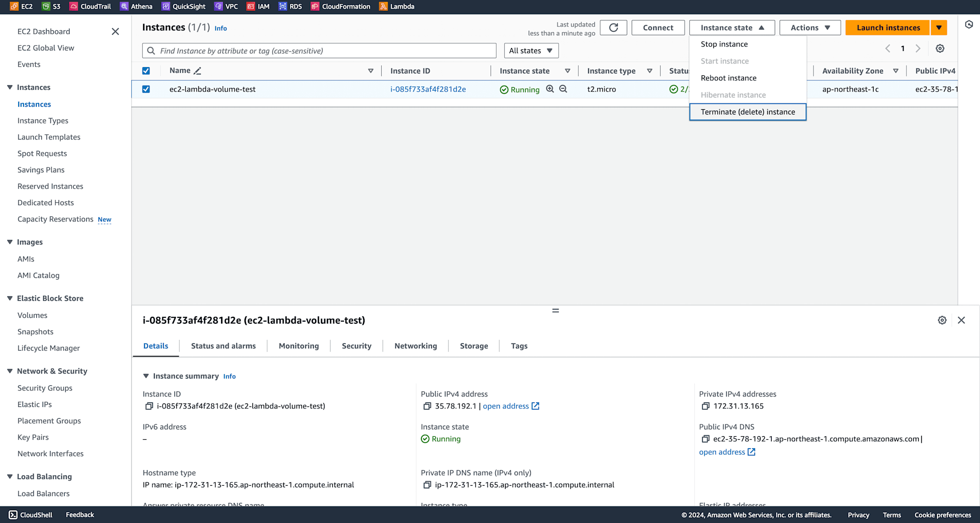Copy the public IPv4 DNS name

click(x=706, y=439)
